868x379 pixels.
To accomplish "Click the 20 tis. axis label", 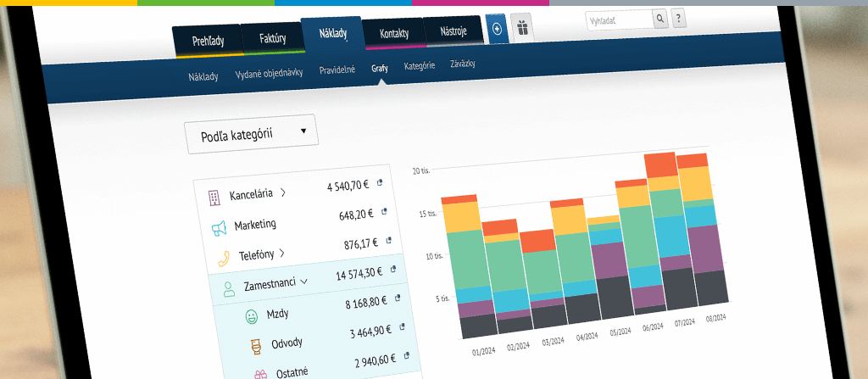I will click(x=421, y=170).
